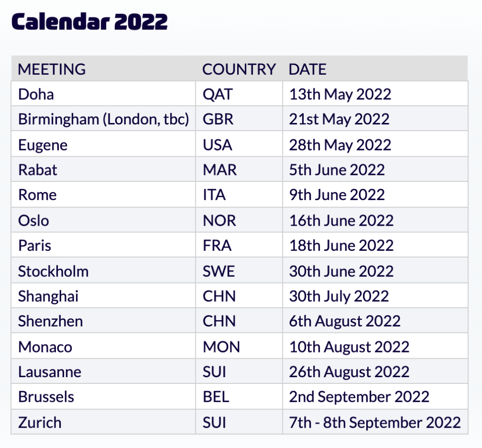Click the Paris meeting entry
482x448 pixels.
click(x=35, y=245)
